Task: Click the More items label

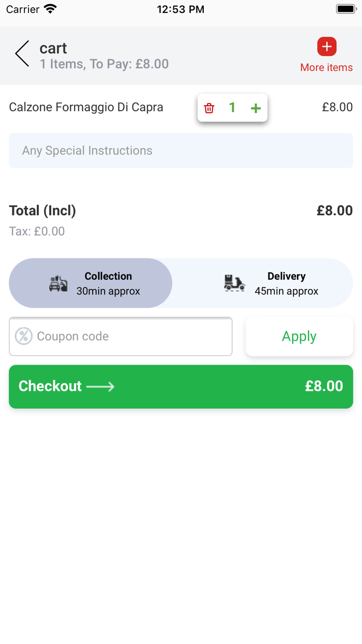Action: coord(326,67)
